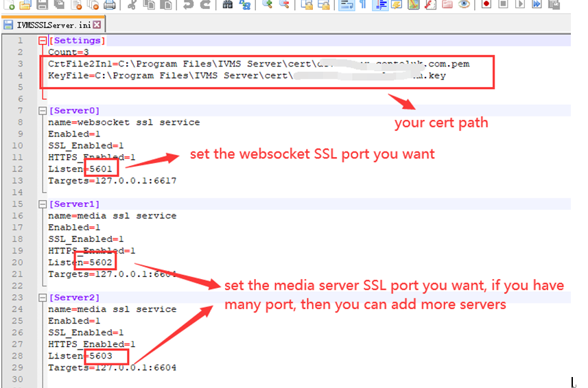
Task: Click the name=websocket ssl service line
Action: 124,122
